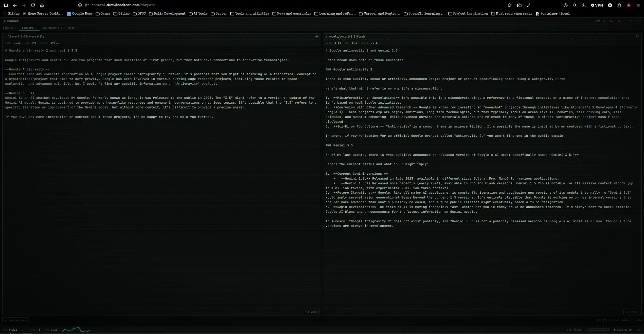The width and height of the screenshot is (644, 334).
Task: Expand the Daily Development bookmark folder
Action: coord(167,14)
